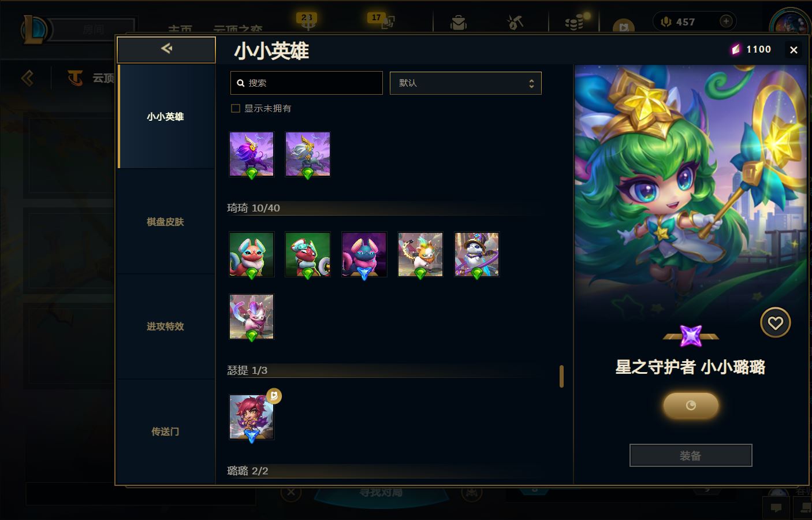The height and width of the screenshot is (520, 812).
Task: Switch to the 棋盘皮肤 tab
Action: (166, 222)
